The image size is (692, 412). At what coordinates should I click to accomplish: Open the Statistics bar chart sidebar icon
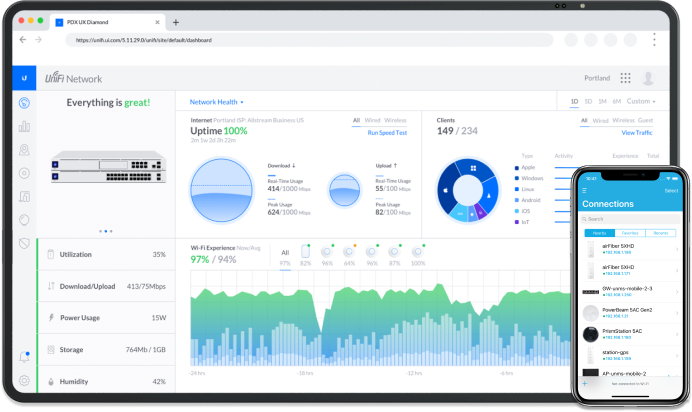click(x=24, y=127)
